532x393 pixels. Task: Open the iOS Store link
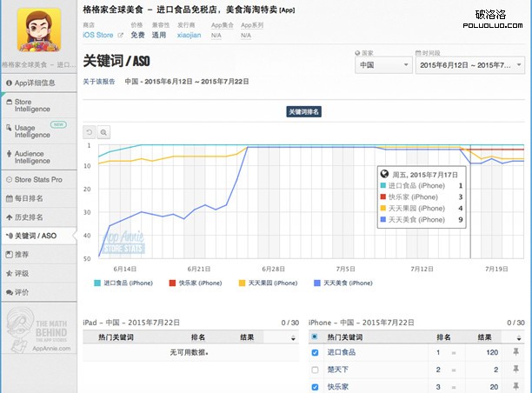tap(98, 35)
